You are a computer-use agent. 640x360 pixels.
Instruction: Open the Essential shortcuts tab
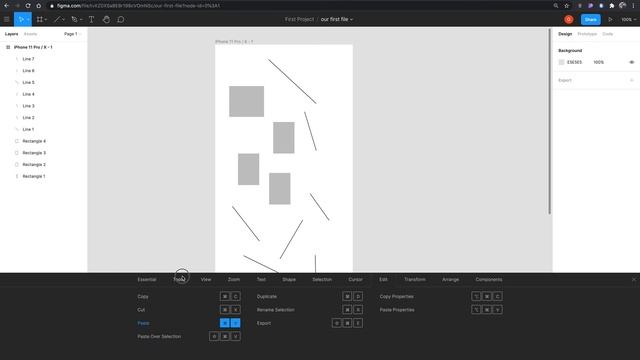point(147,280)
